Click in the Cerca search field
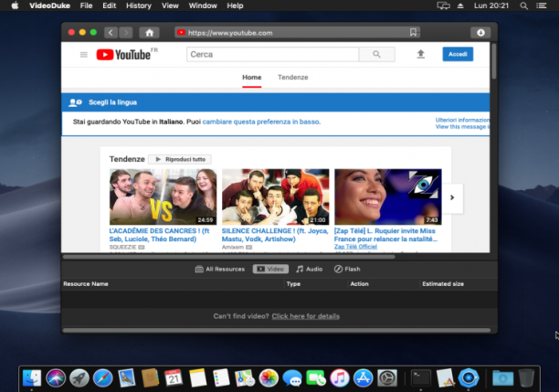The image size is (559, 392). [x=273, y=54]
